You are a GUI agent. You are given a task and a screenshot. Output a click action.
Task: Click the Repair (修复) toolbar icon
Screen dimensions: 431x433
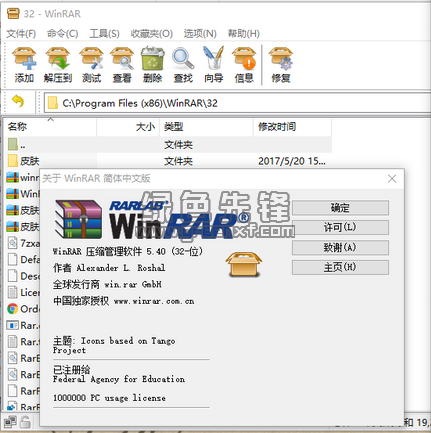click(x=281, y=65)
